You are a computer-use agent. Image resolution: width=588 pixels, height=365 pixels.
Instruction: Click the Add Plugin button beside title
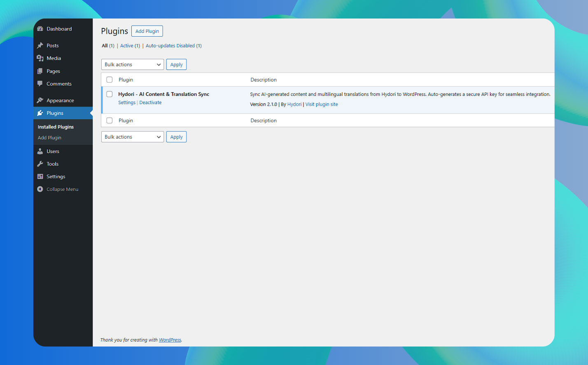[x=147, y=31]
